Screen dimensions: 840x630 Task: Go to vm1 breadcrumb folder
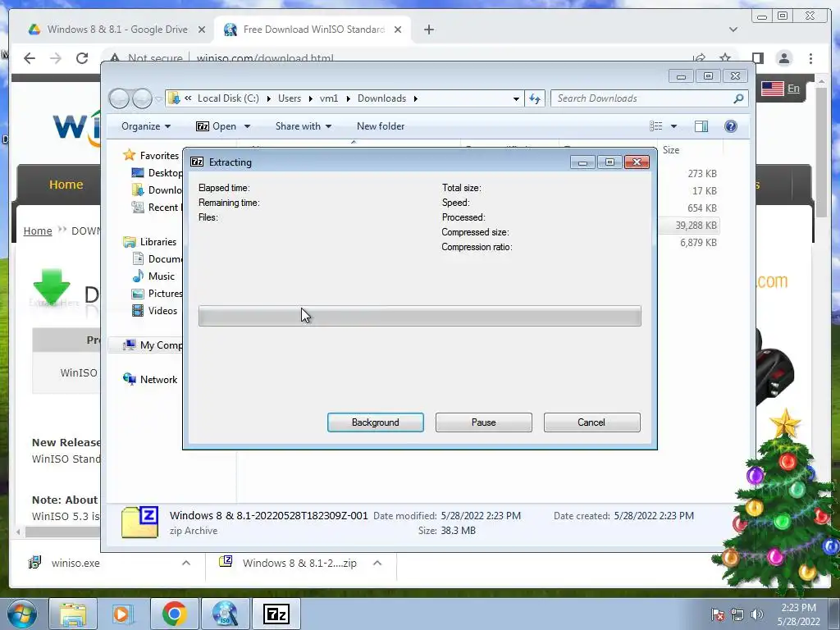pos(329,98)
